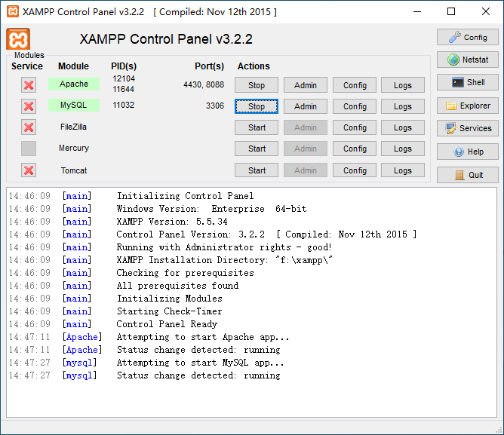
Task: Minimize the XAMPP window
Action: click(417, 11)
